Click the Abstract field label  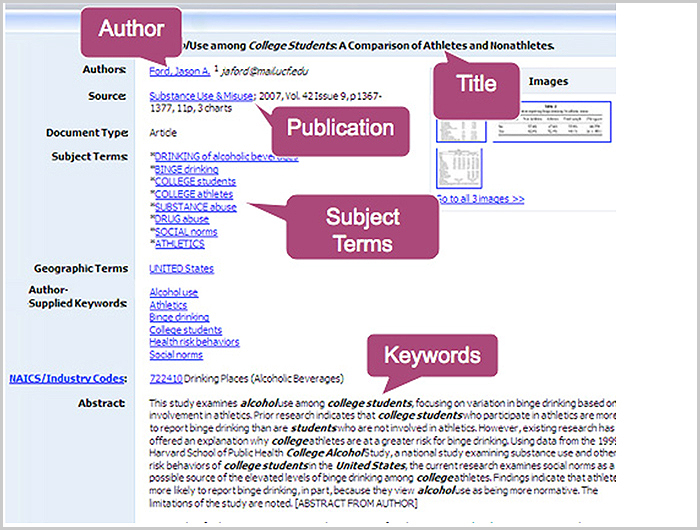[102, 403]
